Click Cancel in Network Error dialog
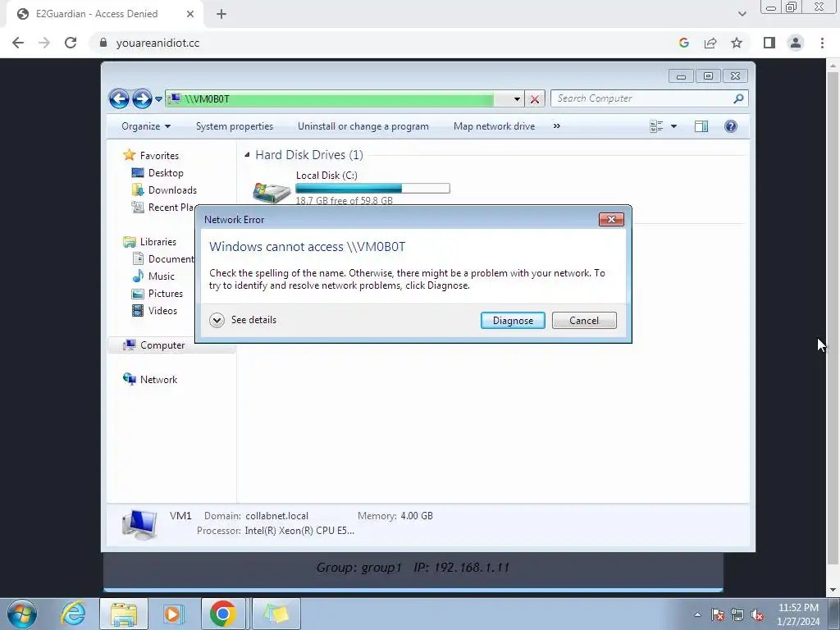840x630 pixels. [584, 321]
